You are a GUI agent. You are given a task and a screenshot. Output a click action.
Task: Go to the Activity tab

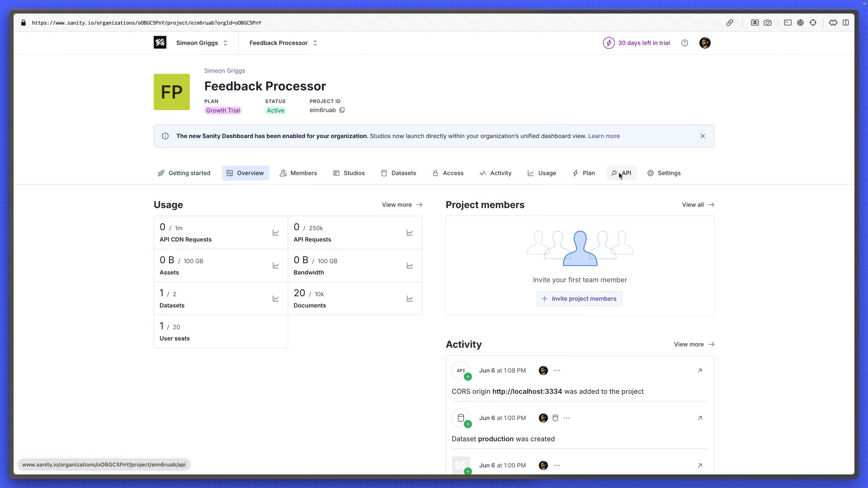tap(495, 173)
